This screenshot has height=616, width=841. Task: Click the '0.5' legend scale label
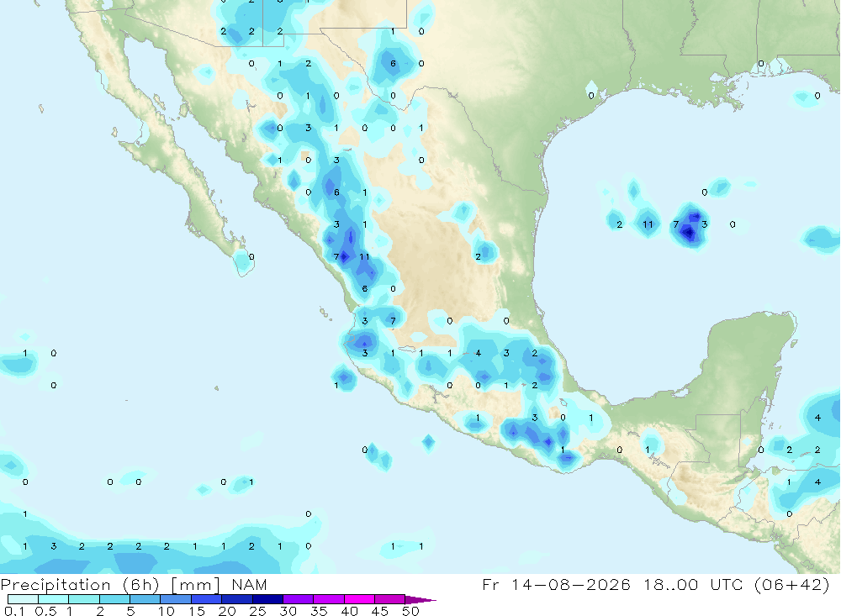tap(45, 611)
